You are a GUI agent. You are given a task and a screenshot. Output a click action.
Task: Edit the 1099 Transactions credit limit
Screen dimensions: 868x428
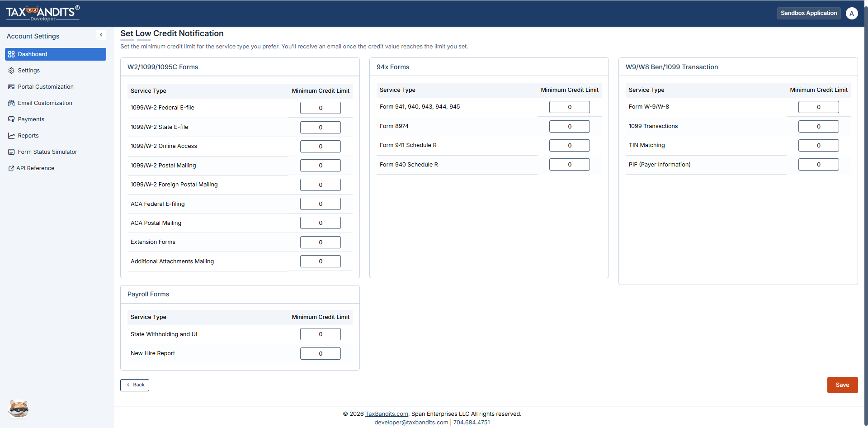(x=819, y=127)
